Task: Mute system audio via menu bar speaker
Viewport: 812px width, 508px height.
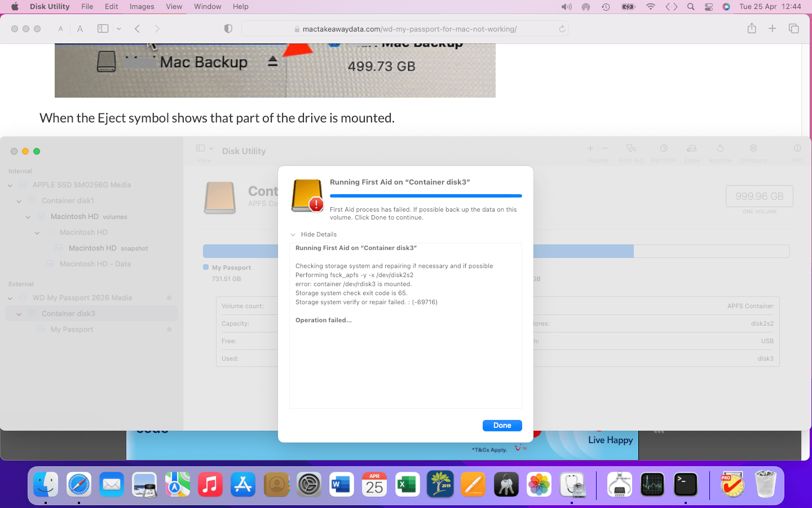Action: (566, 7)
